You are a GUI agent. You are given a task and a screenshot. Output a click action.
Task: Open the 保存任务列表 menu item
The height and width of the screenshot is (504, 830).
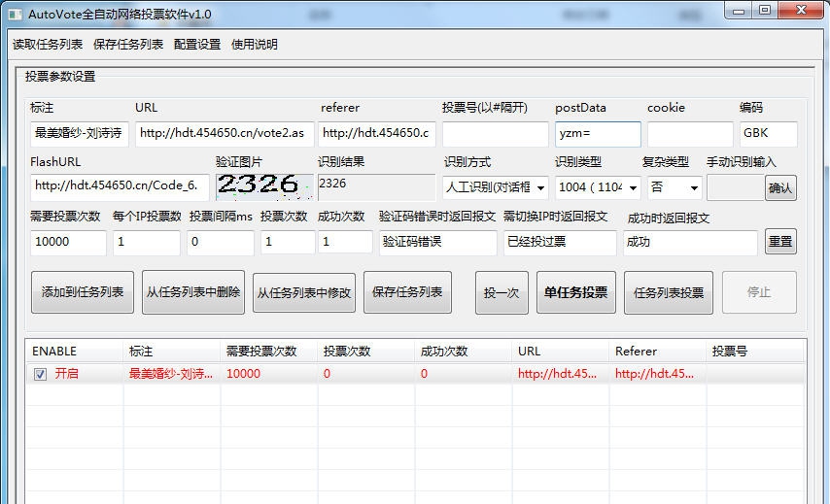tap(128, 45)
